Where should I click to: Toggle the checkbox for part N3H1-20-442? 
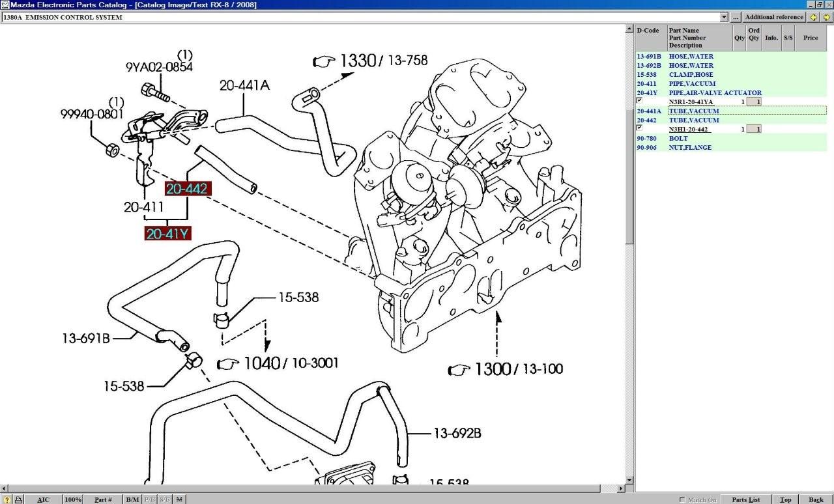pos(639,128)
